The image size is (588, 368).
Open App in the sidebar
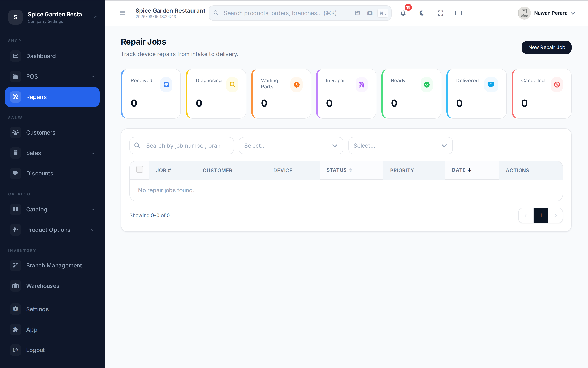(52, 330)
